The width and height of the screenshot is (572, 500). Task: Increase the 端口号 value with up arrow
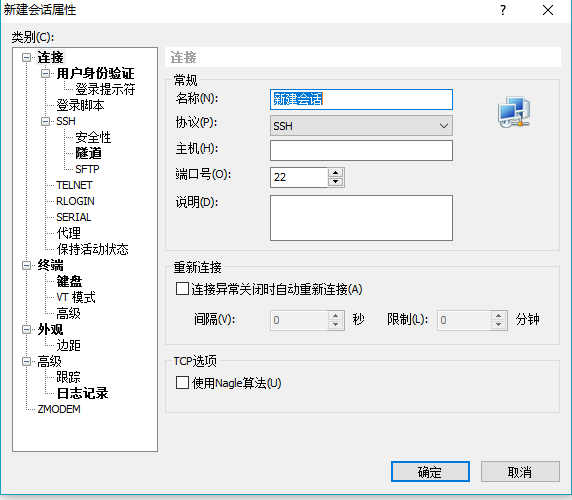[x=336, y=173]
